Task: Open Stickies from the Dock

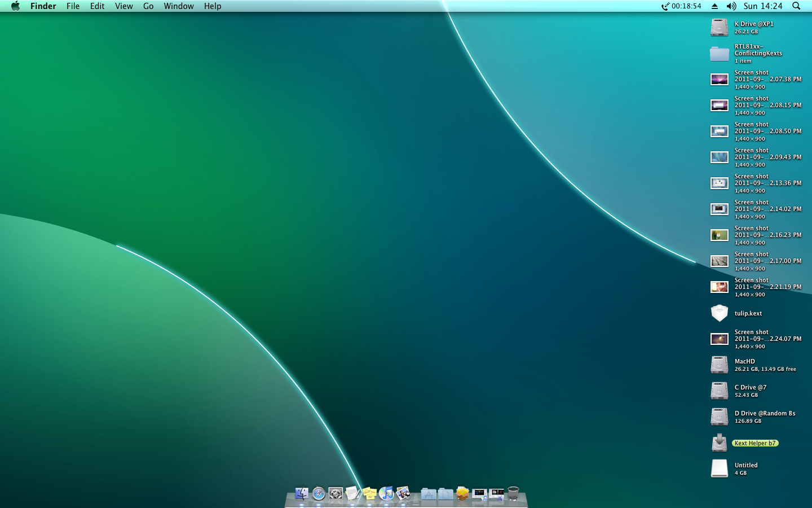Action: tap(369, 494)
